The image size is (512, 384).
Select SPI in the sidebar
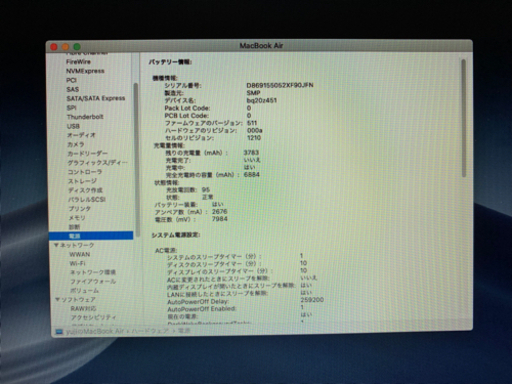point(71,108)
